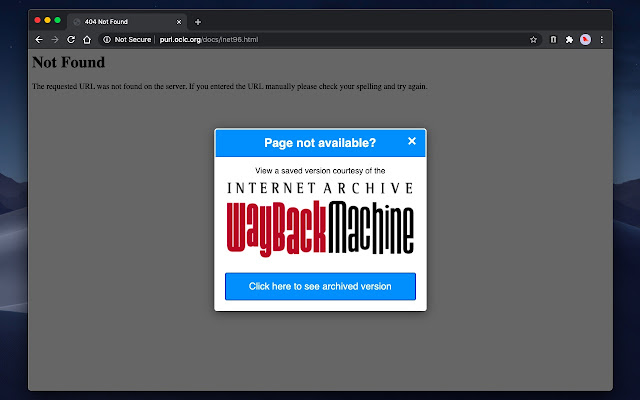Click the Page not available title bar

pyautogui.click(x=310, y=142)
